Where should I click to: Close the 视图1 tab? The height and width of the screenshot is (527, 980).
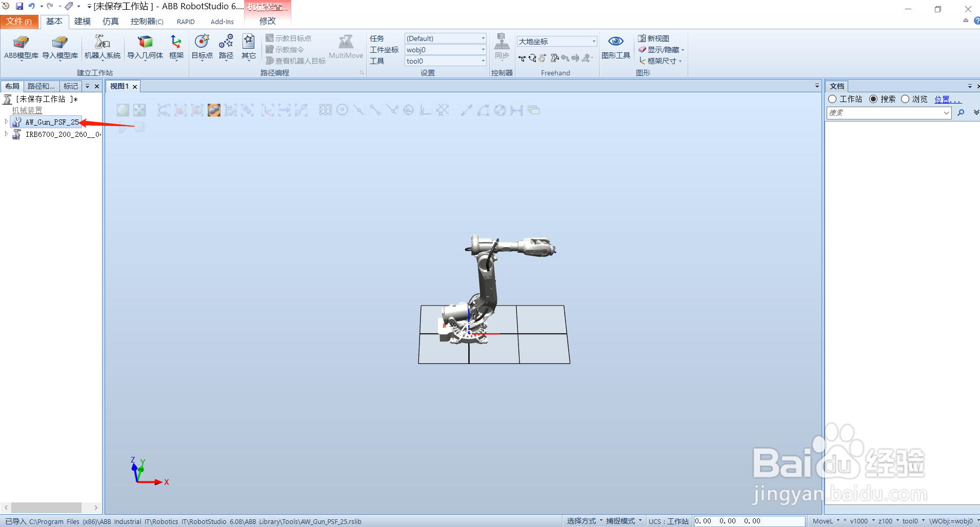point(135,87)
